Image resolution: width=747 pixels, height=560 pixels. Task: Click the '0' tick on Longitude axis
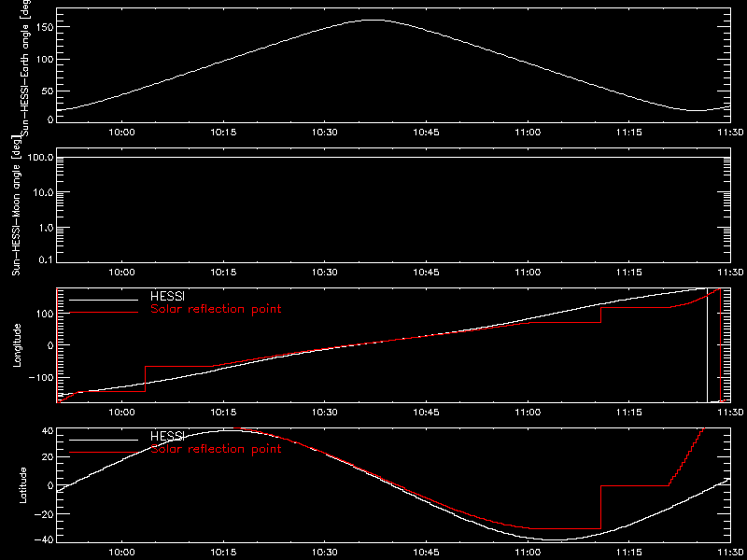click(x=49, y=345)
